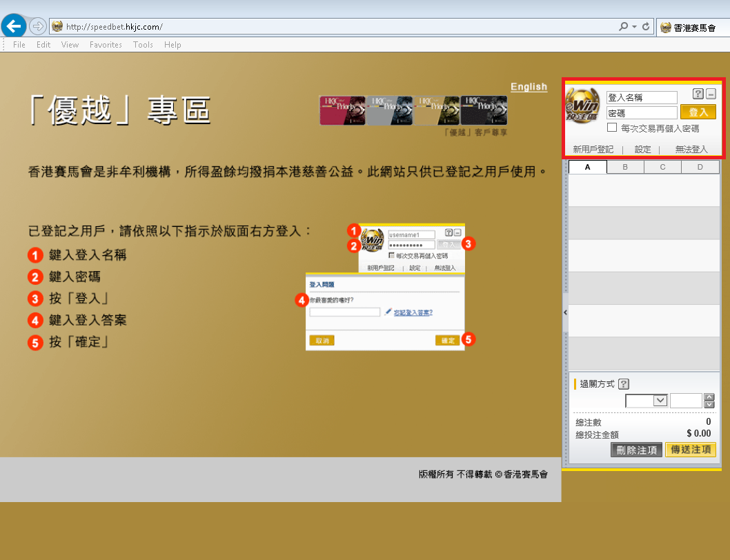Select bet slip tab D

coord(700,167)
